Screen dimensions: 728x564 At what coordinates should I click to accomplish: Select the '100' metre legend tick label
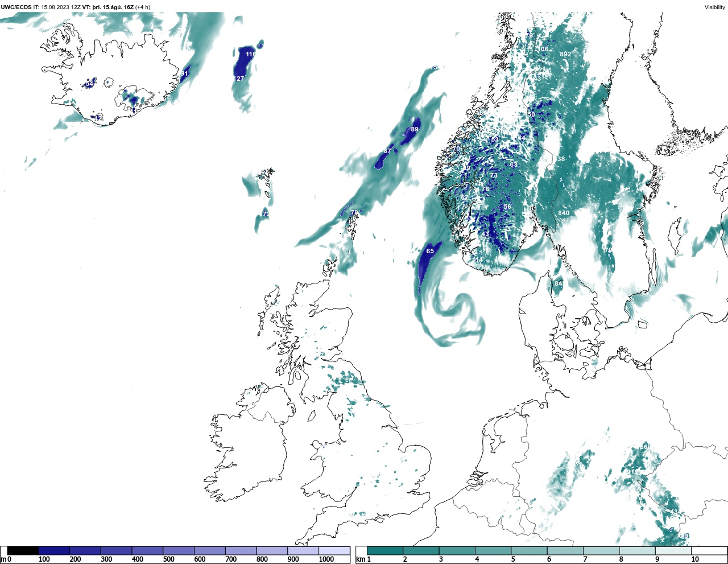tap(44, 559)
